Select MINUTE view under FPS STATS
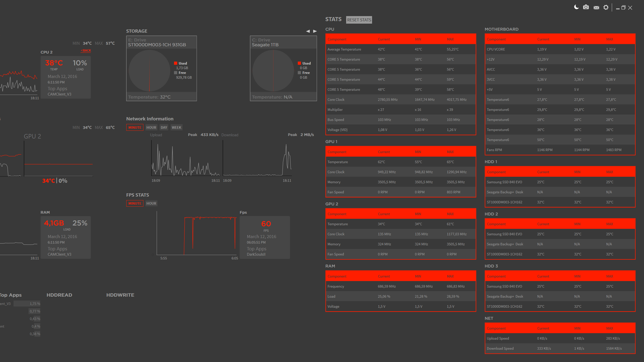This screenshot has height=362, width=644. (135, 203)
